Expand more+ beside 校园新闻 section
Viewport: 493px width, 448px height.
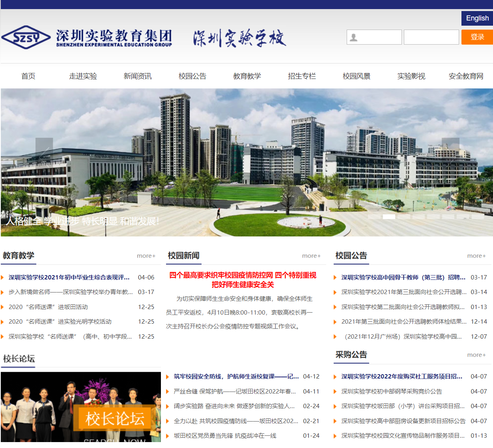pos(312,256)
